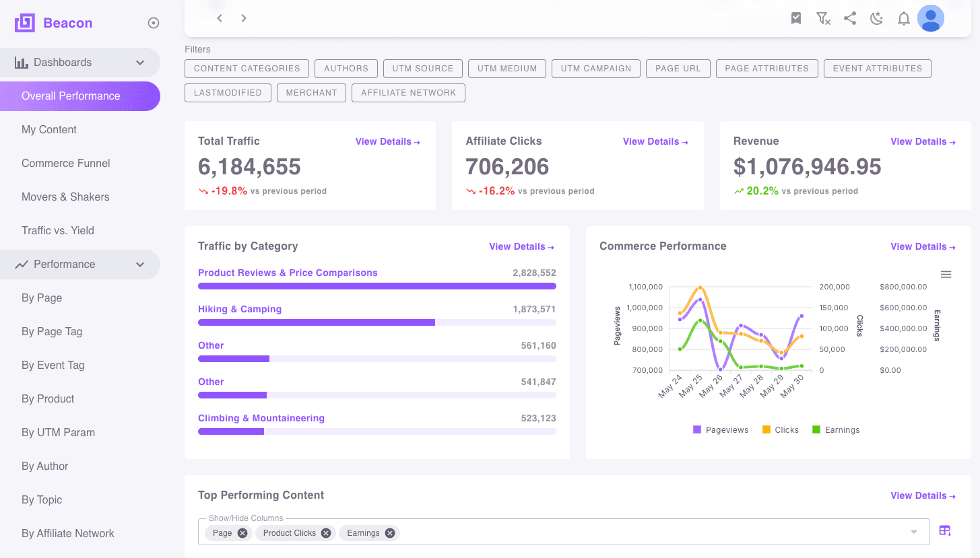Open the Content Categories filter

point(247,69)
